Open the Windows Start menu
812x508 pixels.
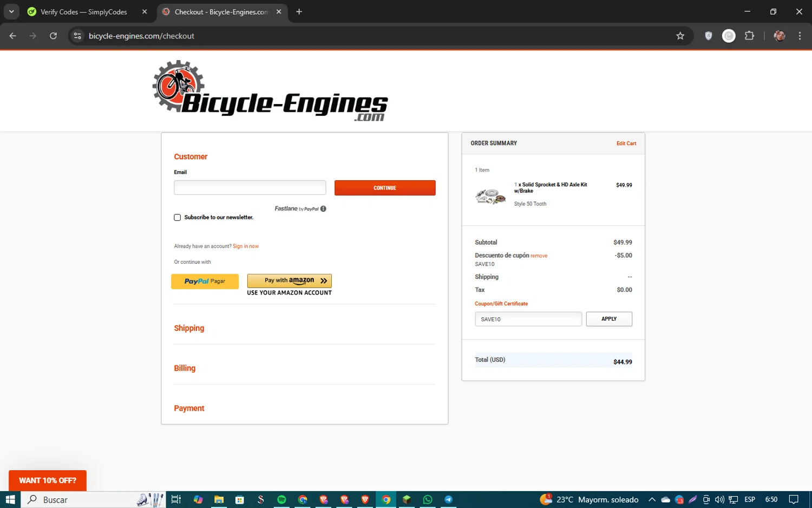[x=10, y=499]
